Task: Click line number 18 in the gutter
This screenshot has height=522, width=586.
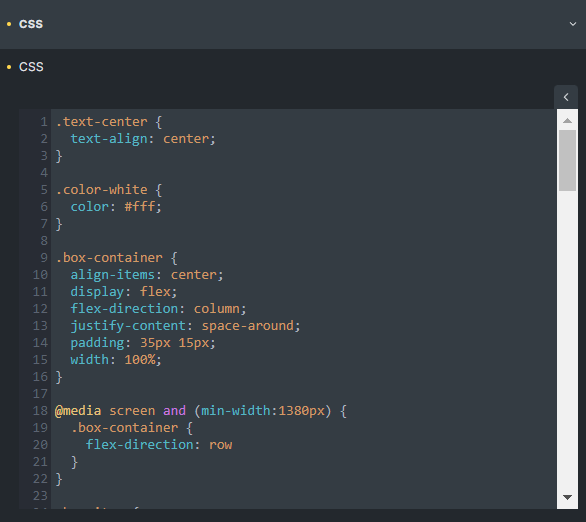Action: (40, 411)
